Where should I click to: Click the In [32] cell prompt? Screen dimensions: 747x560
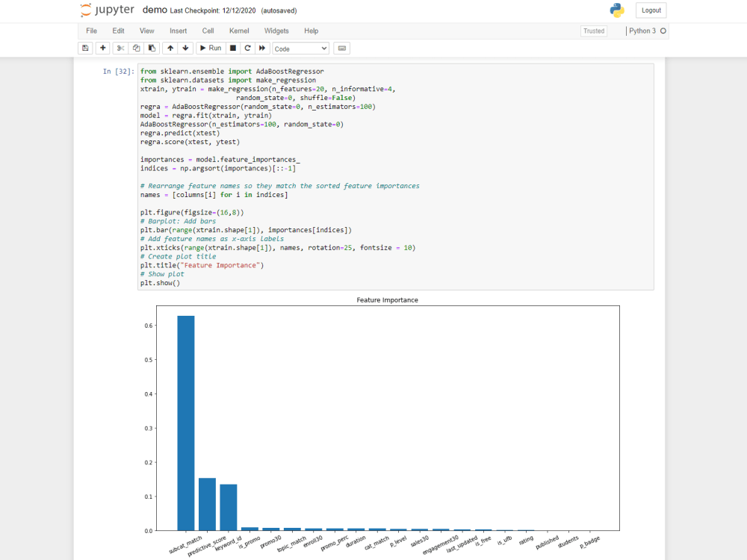point(119,72)
